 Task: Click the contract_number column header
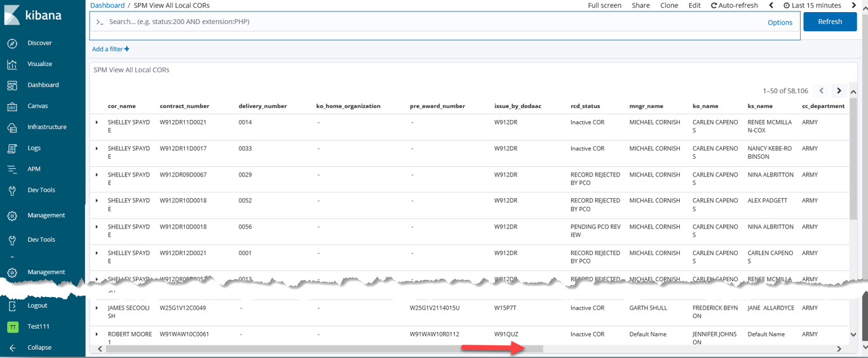184,106
